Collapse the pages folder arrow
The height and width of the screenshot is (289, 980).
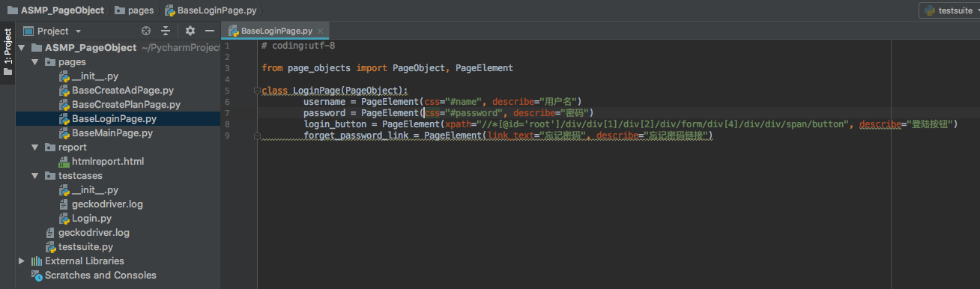(x=35, y=62)
